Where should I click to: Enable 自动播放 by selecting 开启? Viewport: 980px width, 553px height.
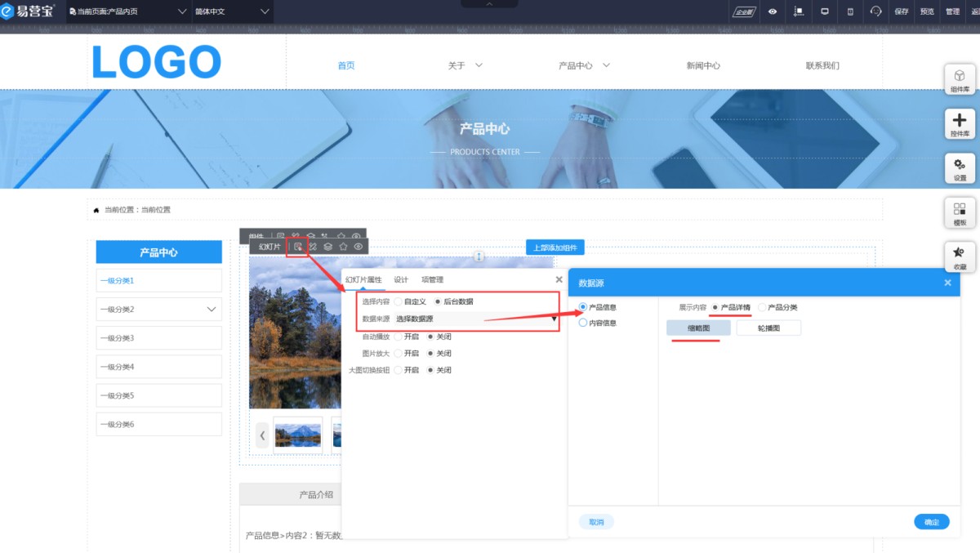(398, 337)
